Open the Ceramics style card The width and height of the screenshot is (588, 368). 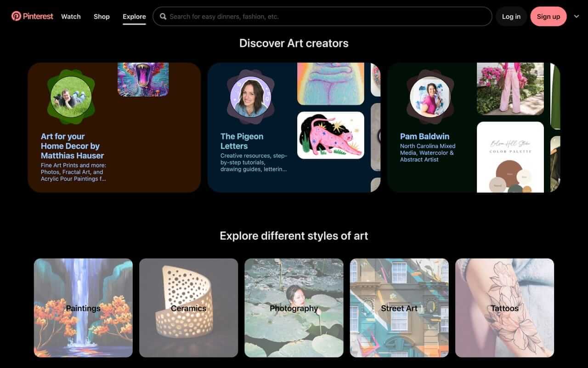click(x=189, y=308)
